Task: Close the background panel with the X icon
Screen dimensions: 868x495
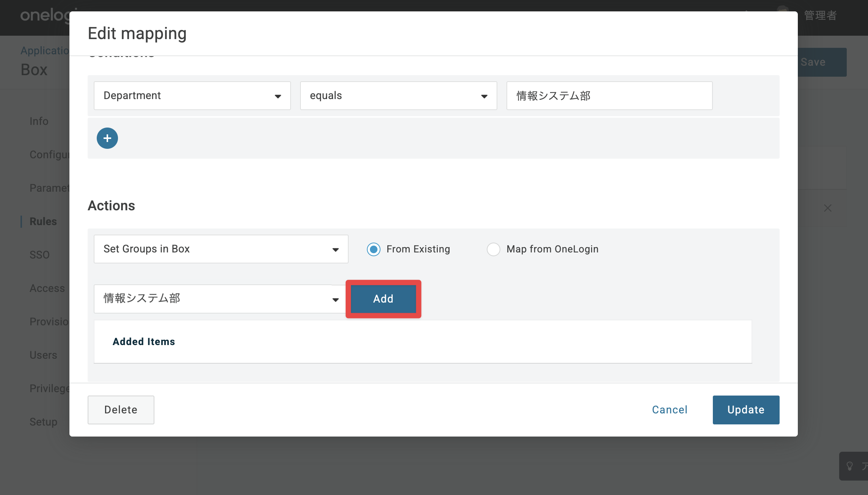Action: pyautogui.click(x=828, y=208)
